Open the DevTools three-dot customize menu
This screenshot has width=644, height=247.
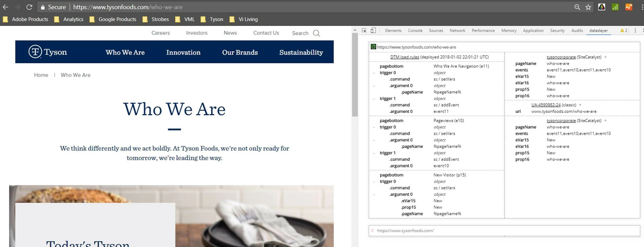coord(635,30)
